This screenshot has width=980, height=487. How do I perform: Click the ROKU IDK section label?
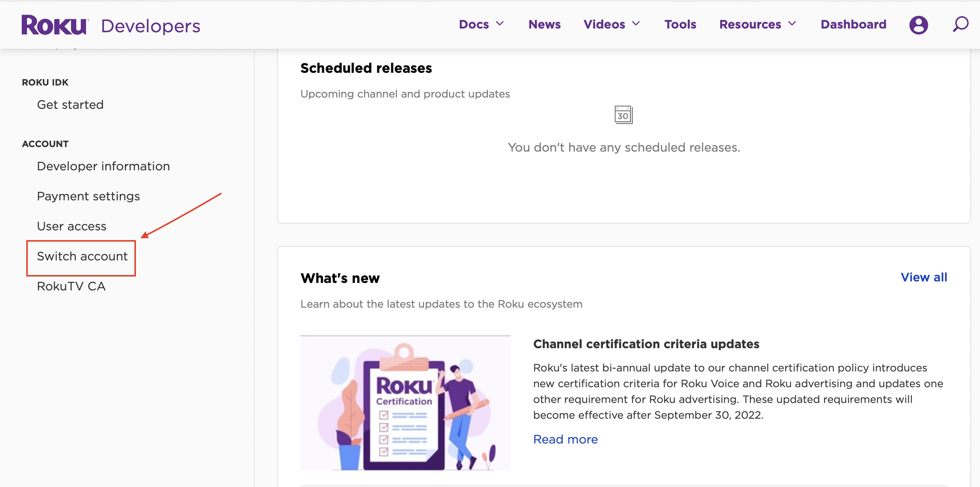[45, 82]
